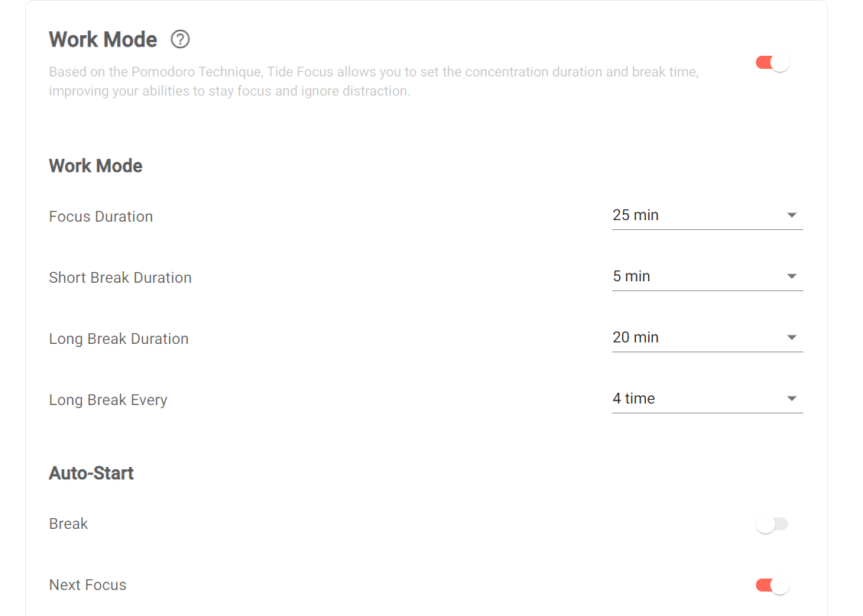This screenshot has width=863, height=616.
Task: Click the Auto-Start section heading
Action: (x=91, y=474)
